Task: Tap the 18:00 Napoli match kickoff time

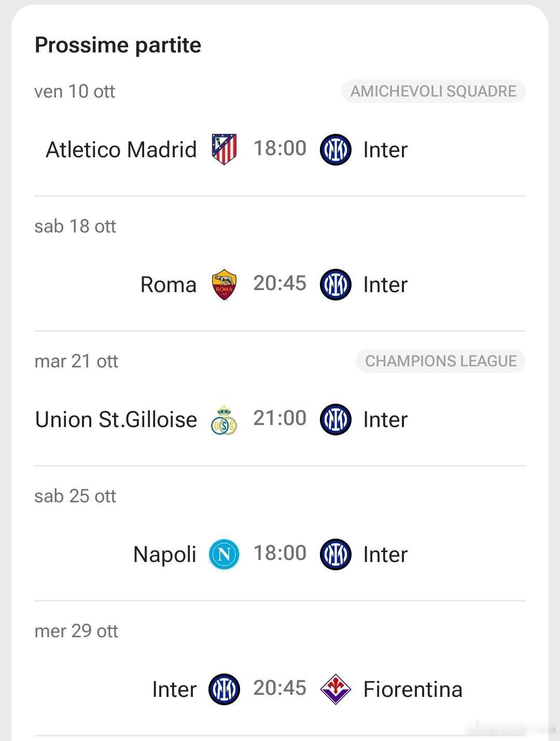Action: (x=280, y=553)
